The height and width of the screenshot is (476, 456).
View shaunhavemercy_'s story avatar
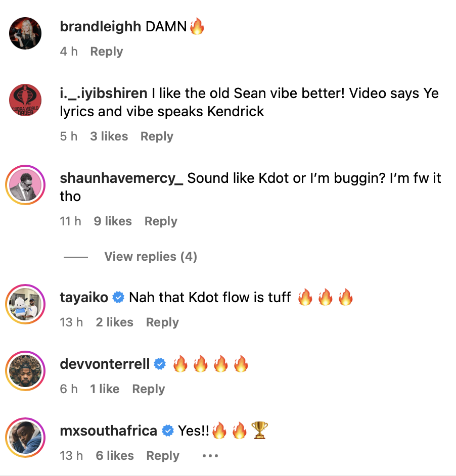25,185
